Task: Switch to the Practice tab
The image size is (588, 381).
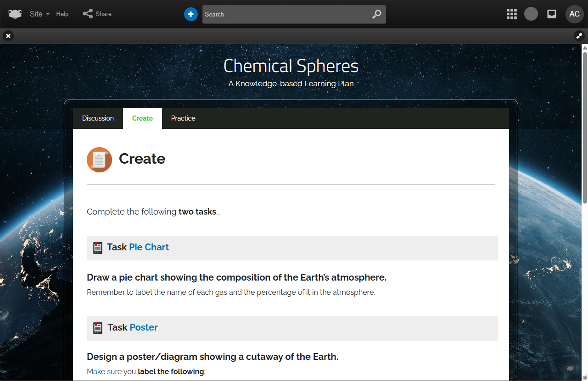Action: [183, 118]
